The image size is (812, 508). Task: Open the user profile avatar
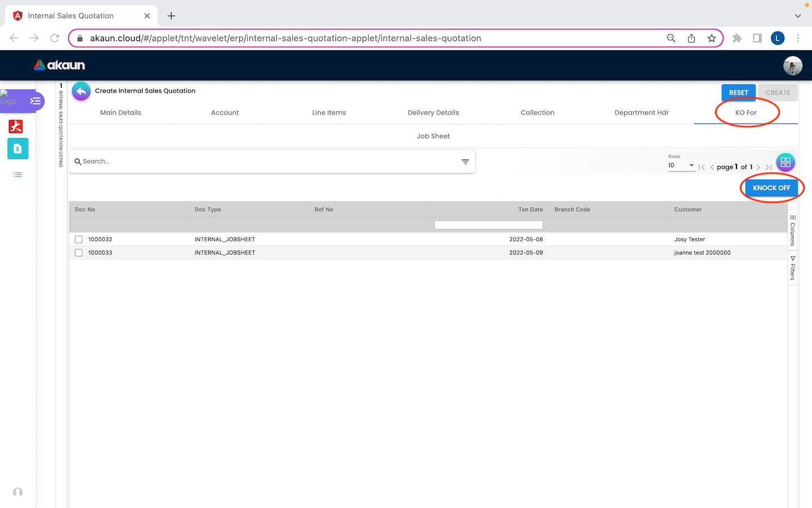(x=792, y=65)
